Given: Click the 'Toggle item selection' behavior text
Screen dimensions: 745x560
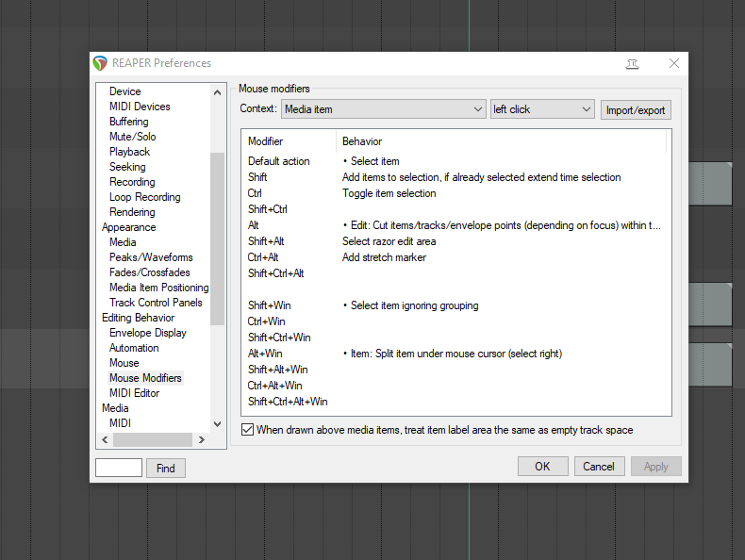Looking at the screenshot, I should (389, 193).
